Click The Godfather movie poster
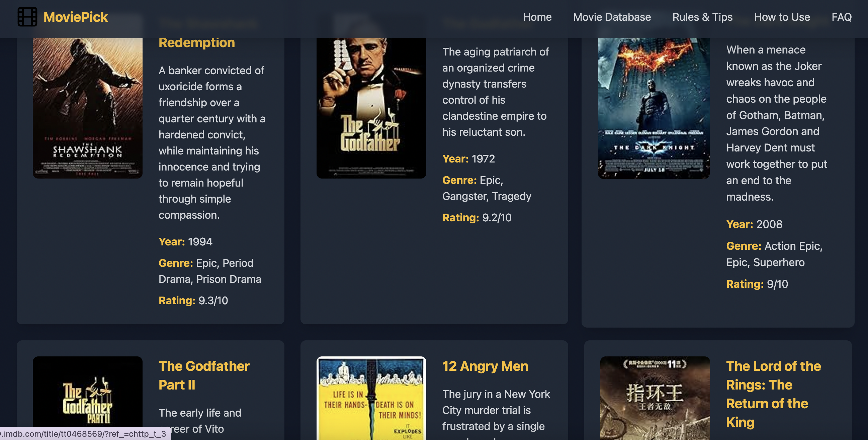868x440 pixels. pyautogui.click(x=371, y=108)
